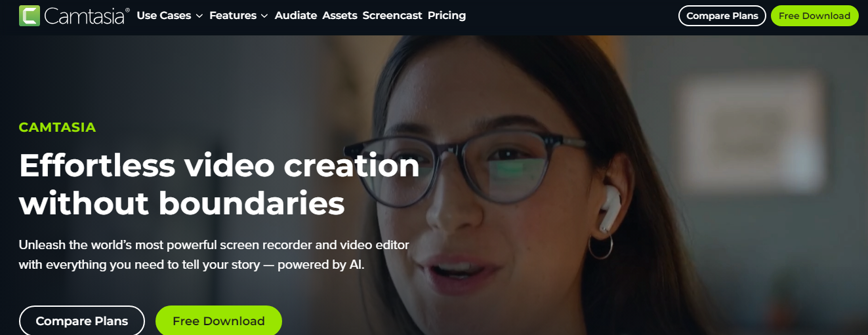The height and width of the screenshot is (335, 868).
Task: Go to the Audiate page
Action: pyautogui.click(x=296, y=16)
